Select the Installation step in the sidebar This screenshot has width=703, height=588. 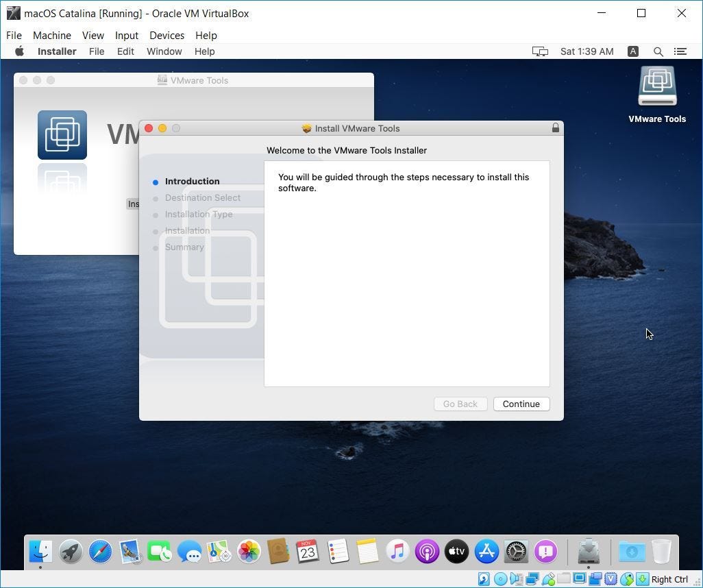coord(187,230)
